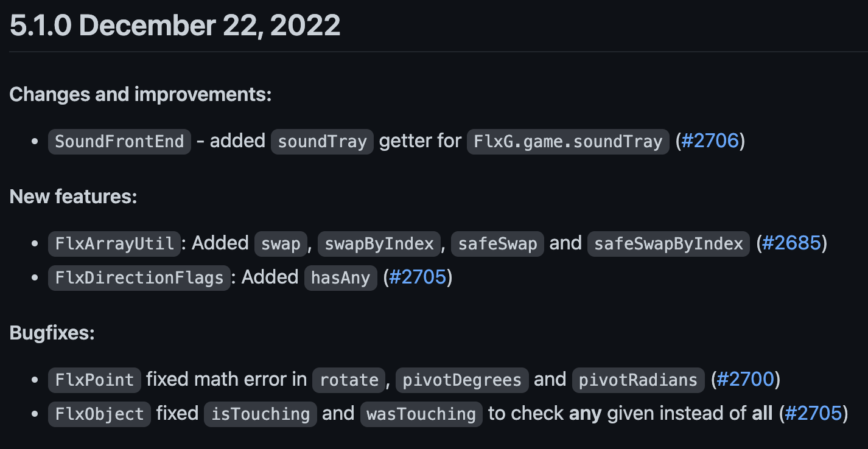Click the pivotRadians code label
Image resolution: width=868 pixels, height=449 pixels.
(638, 380)
